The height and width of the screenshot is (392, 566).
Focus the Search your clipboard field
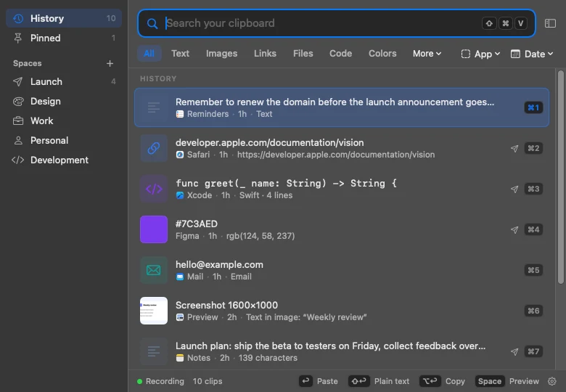coord(337,23)
